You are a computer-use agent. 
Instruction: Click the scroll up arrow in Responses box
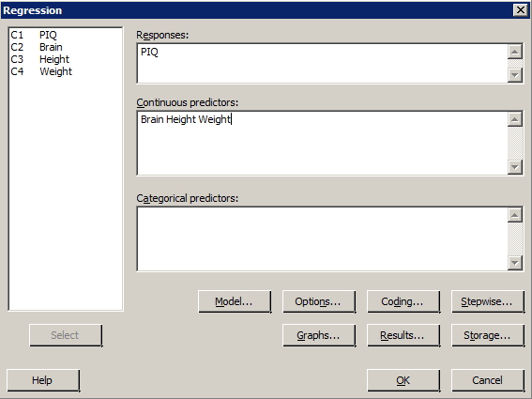click(x=515, y=52)
